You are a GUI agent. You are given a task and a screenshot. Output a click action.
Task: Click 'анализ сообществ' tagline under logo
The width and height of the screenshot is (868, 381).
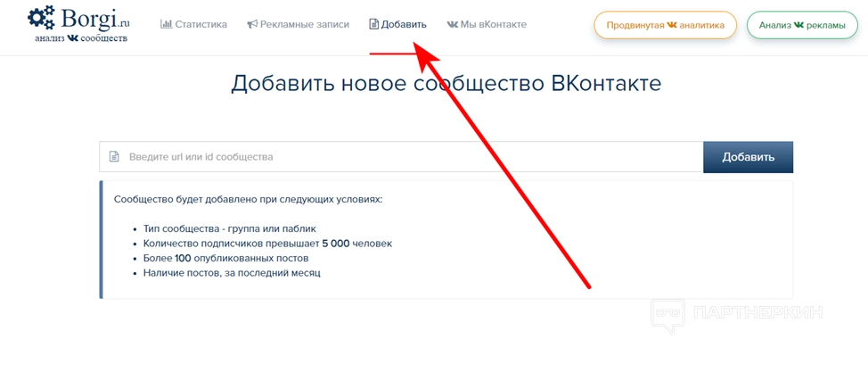[x=81, y=39]
